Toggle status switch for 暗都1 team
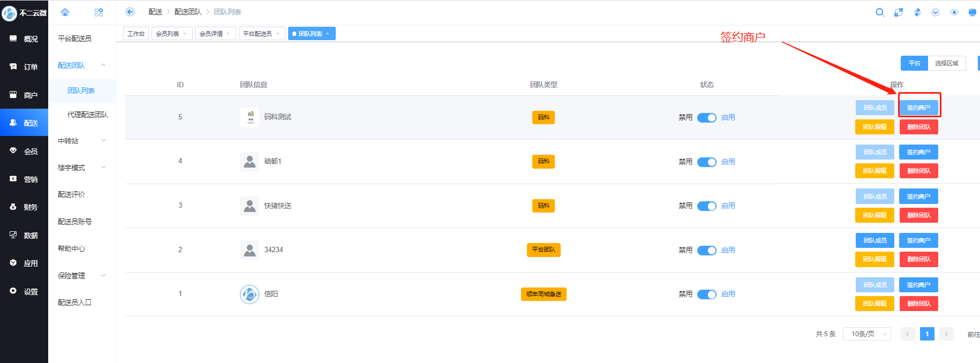The height and width of the screenshot is (363, 980). click(707, 162)
